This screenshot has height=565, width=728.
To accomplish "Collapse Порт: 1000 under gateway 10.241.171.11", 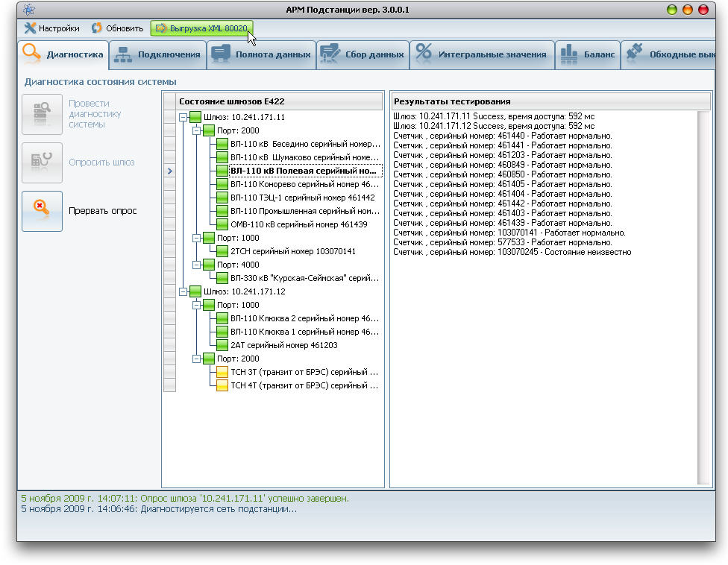I will (x=197, y=238).
